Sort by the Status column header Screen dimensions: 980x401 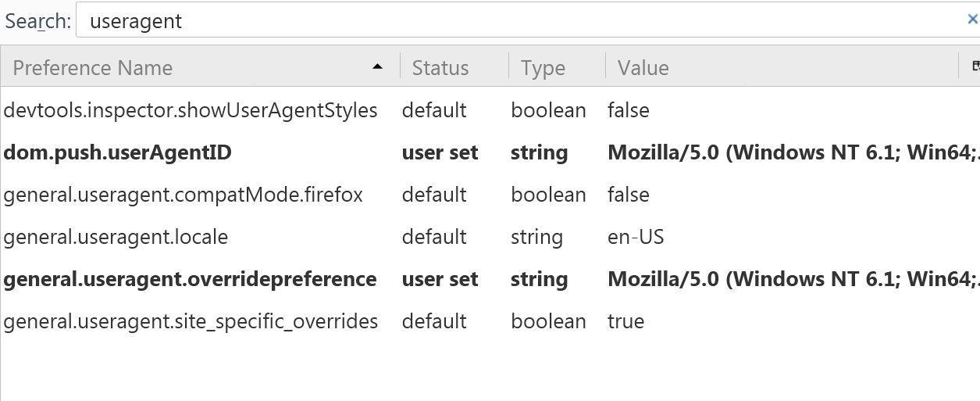[440, 68]
